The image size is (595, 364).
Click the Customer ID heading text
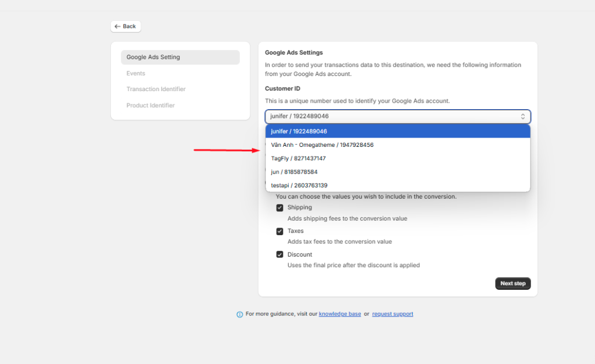coord(282,88)
